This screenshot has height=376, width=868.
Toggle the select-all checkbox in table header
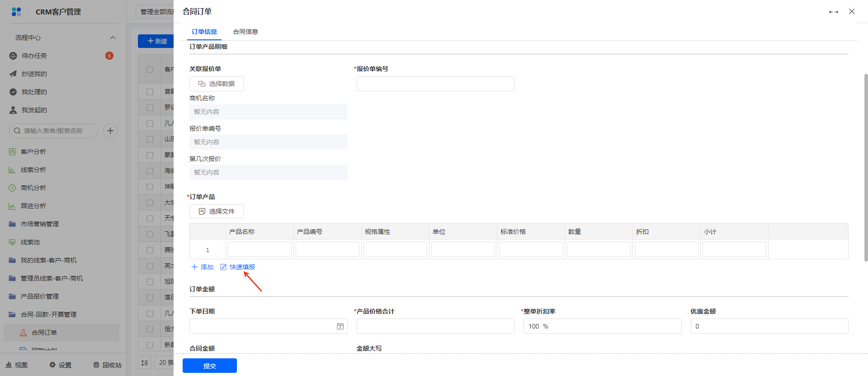[x=150, y=70]
